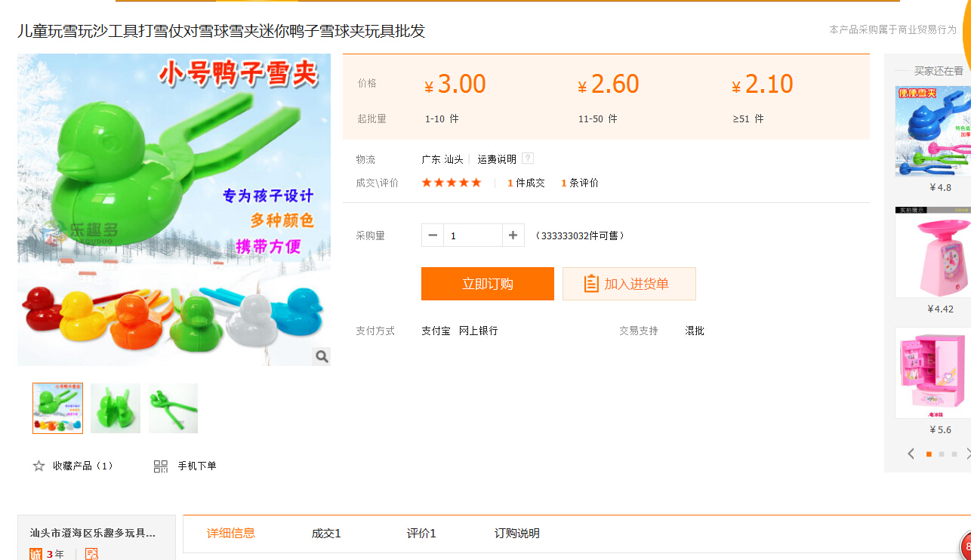Click the plus button to increase quantity
The height and width of the screenshot is (560, 971).
(x=513, y=235)
